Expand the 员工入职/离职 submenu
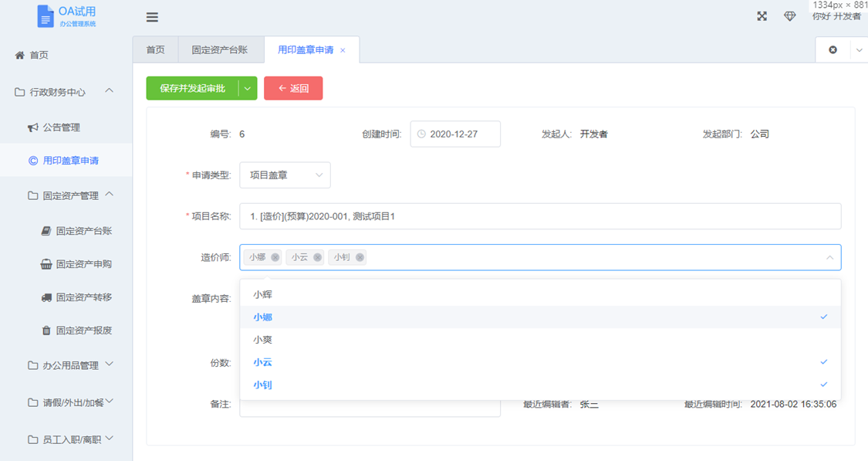Screen dimensions: 868x461 (x=110, y=439)
